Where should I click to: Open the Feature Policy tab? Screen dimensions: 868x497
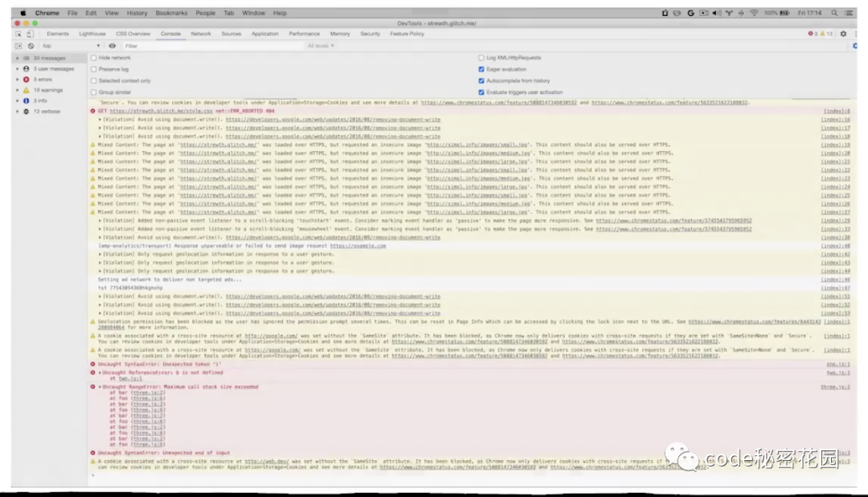pos(407,34)
